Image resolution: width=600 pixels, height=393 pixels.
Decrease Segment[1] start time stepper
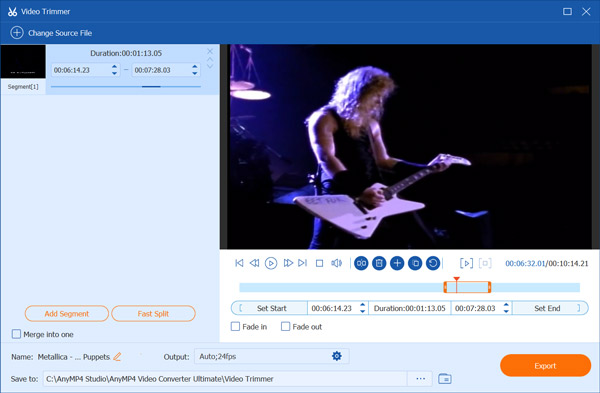pyautogui.click(x=114, y=73)
